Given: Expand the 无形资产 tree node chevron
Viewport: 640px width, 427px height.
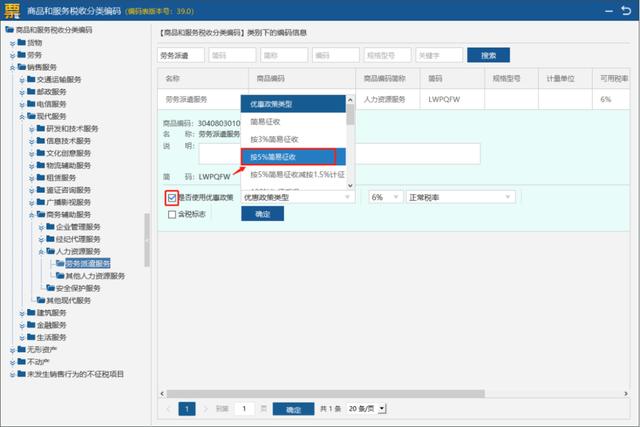Looking at the screenshot, I should (x=13, y=350).
